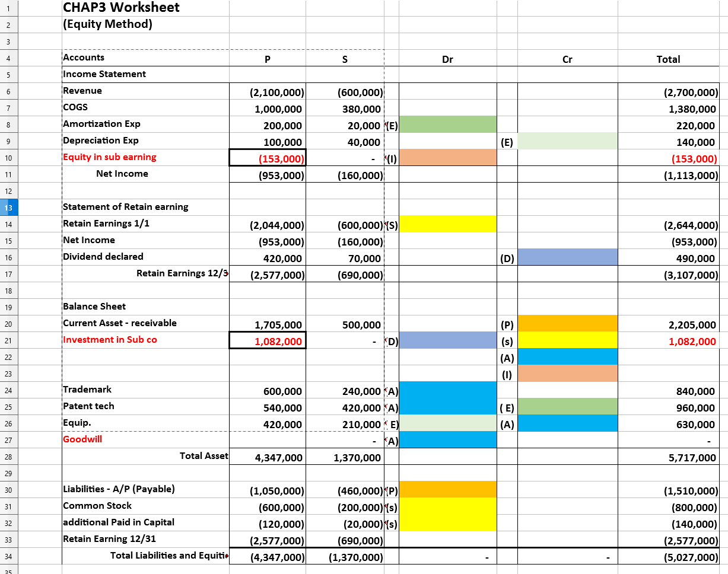
Task: Click the orange Cr cell for Current Asset receivable
Action: tap(567, 324)
